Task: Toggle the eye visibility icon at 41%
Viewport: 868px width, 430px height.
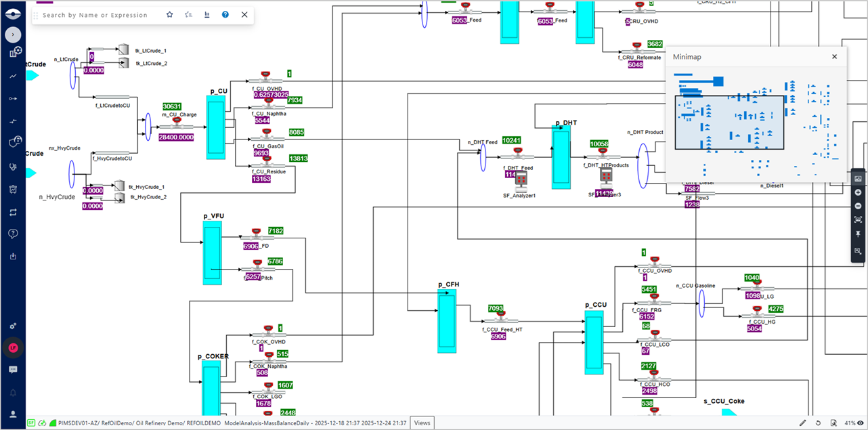Action: coord(860,423)
